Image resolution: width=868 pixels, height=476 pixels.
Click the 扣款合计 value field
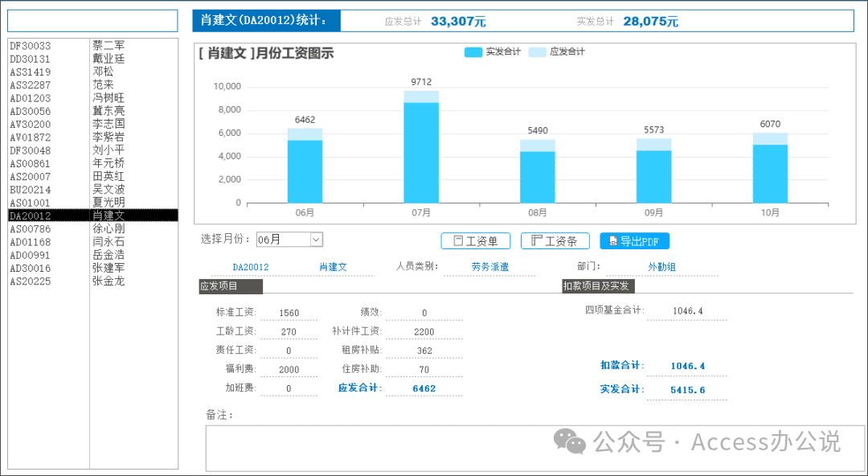[687, 366]
